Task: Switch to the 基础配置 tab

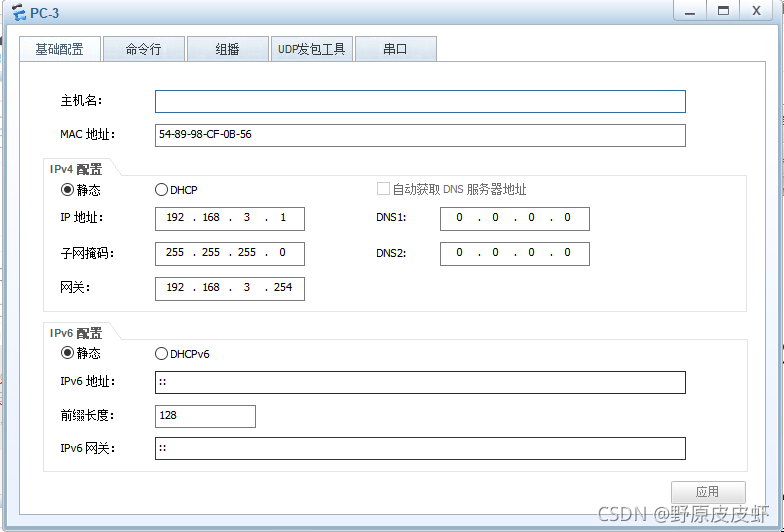Action: point(60,49)
